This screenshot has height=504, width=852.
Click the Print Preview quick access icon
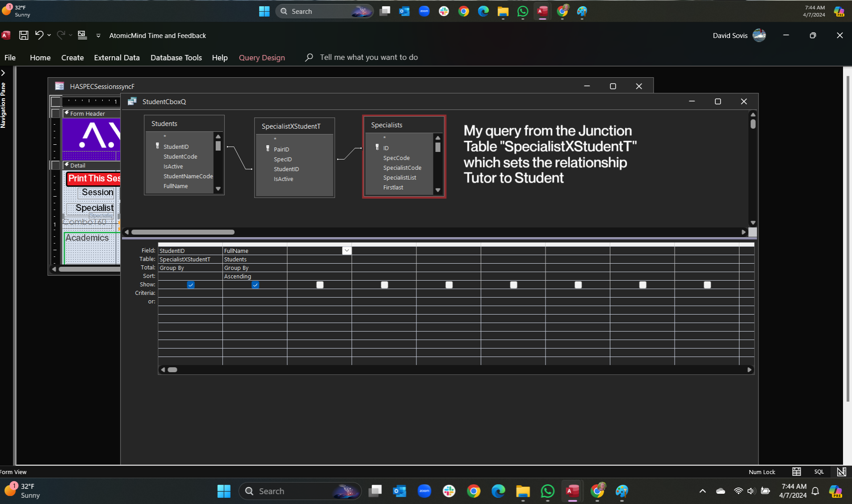click(82, 35)
